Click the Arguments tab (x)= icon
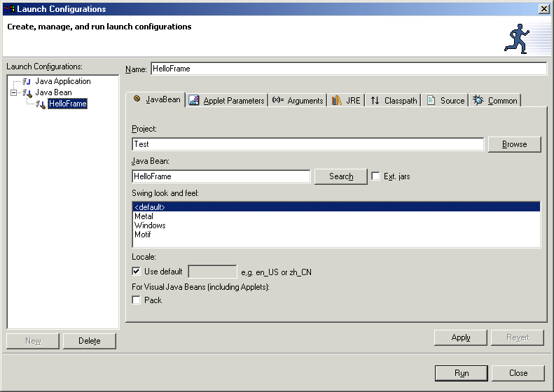The height and width of the screenshot is (392, 554). [278, 100]
